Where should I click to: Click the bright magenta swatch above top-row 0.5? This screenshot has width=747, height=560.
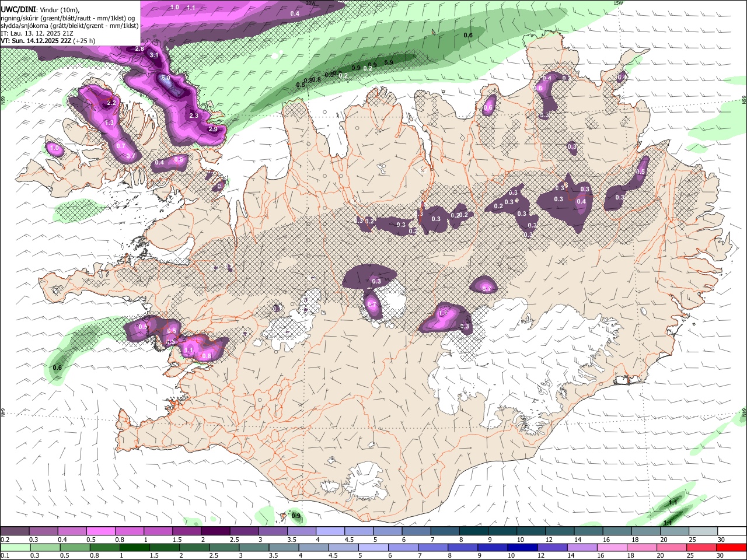100,531
